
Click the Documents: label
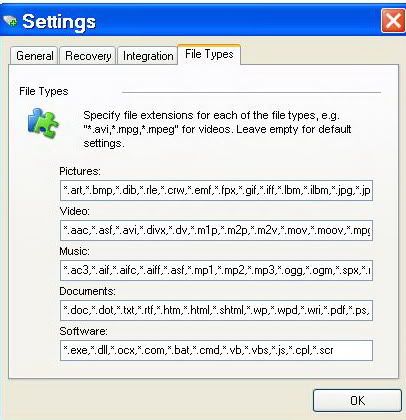point(87,291)
